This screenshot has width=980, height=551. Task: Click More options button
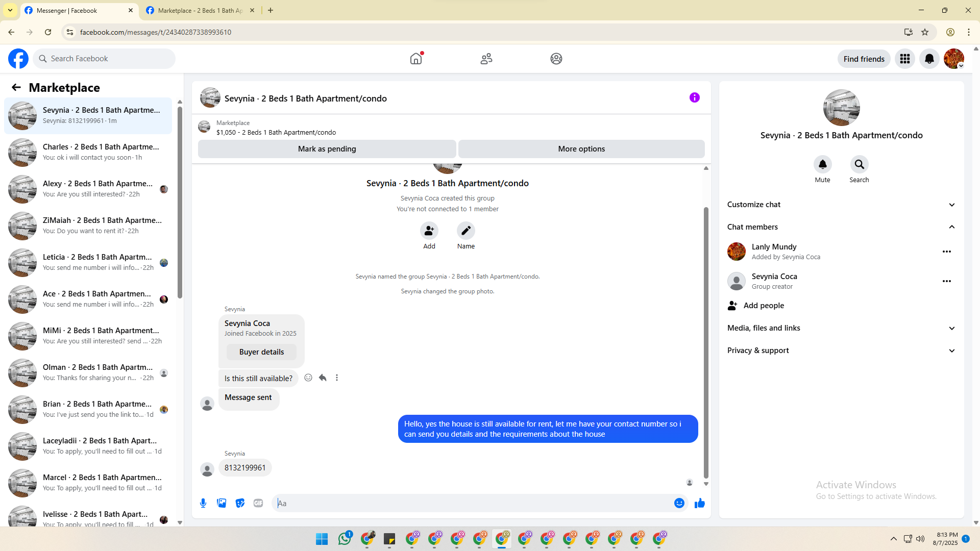tap(581, 149)
